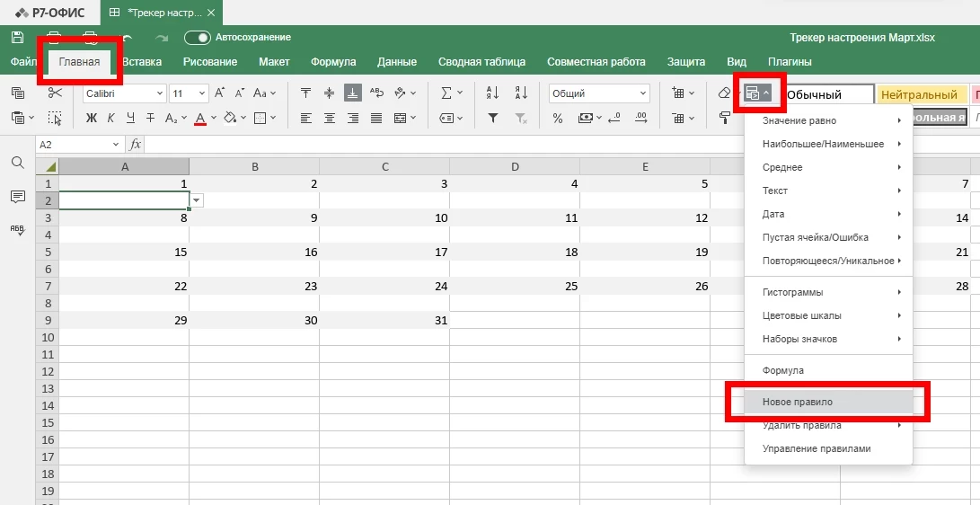The image size is (980, 505).
Task: Toggle italic К formatting
Action: (x=110, y=118)
